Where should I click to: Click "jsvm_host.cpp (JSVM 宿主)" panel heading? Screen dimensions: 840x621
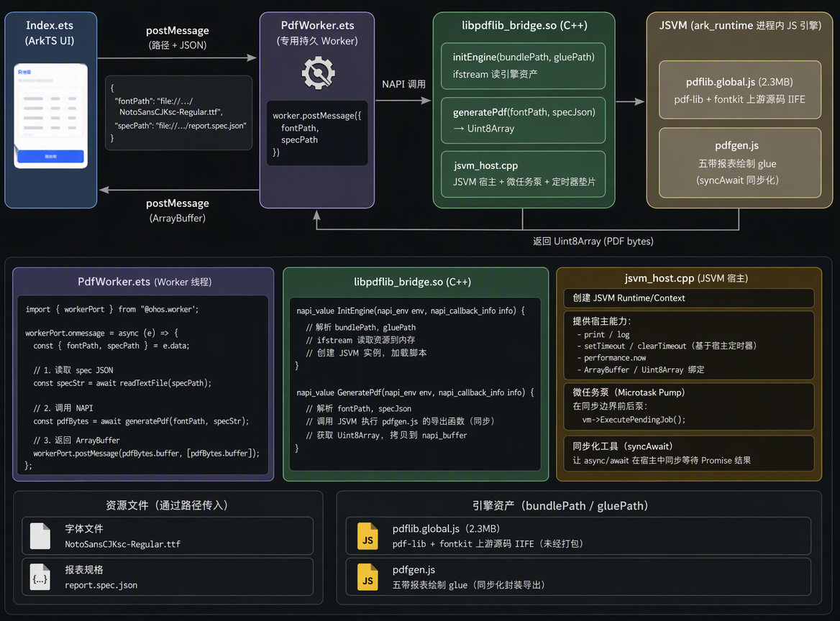click(686, 278)
